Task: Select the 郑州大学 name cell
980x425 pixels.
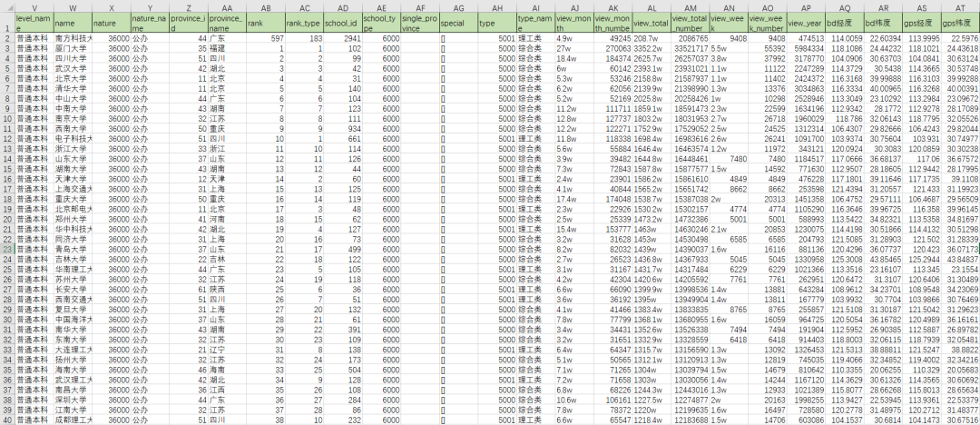Action: (x=73, y=219)
